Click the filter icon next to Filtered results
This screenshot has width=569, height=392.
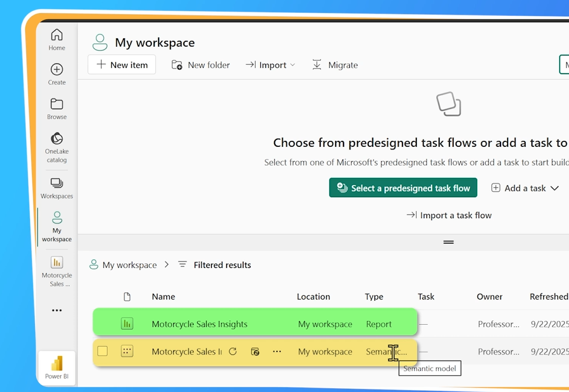[182, 264]
